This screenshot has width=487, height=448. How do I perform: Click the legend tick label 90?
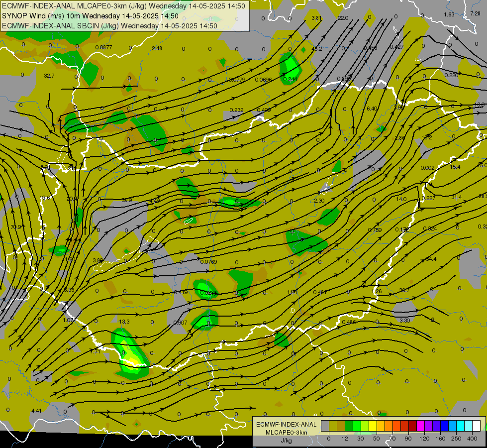click(x=408, y=439)
